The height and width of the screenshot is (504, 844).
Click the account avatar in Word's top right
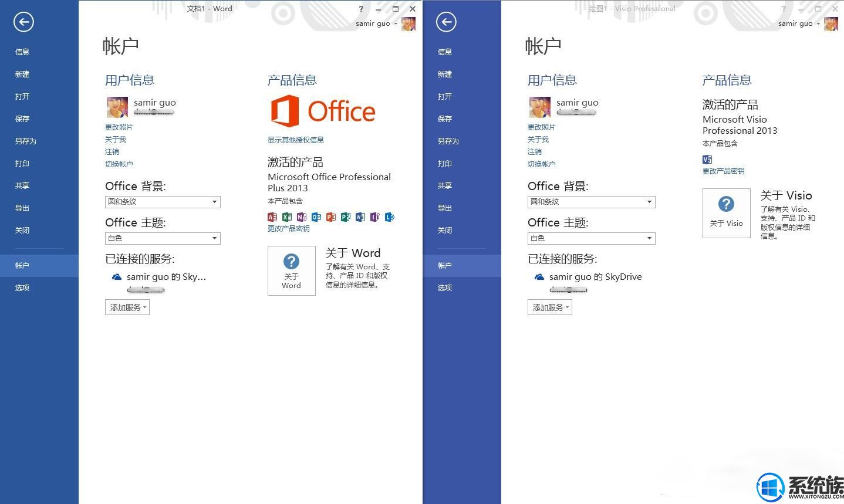click(x=409, y=24)
